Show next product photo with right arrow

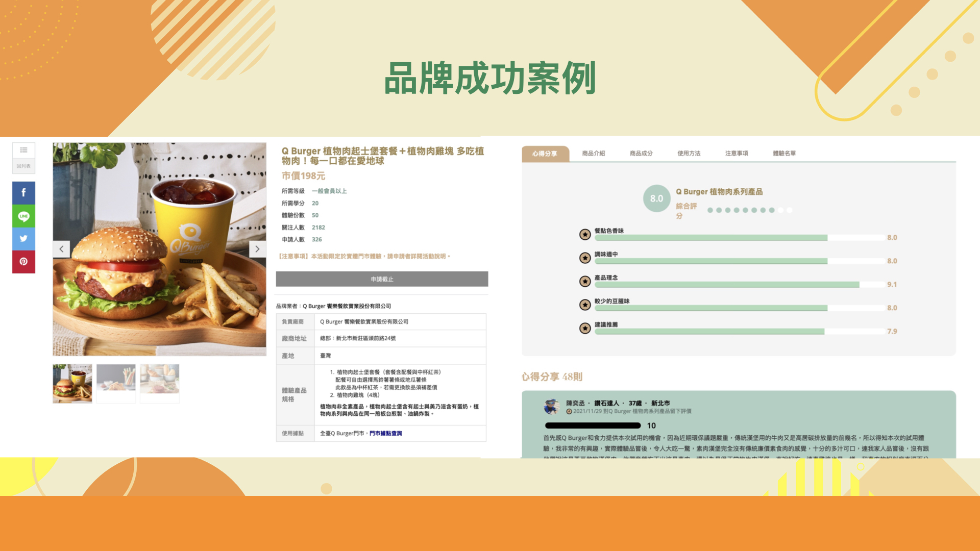[257, 249]
